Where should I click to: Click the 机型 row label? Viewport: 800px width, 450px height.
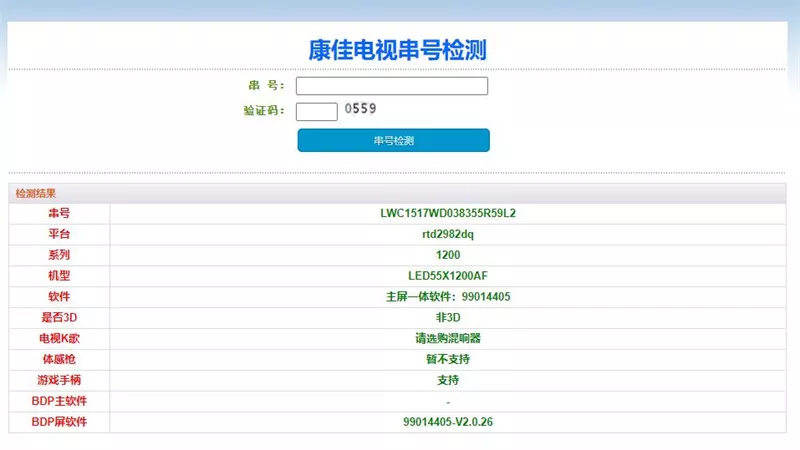click(x=59, y=276)
